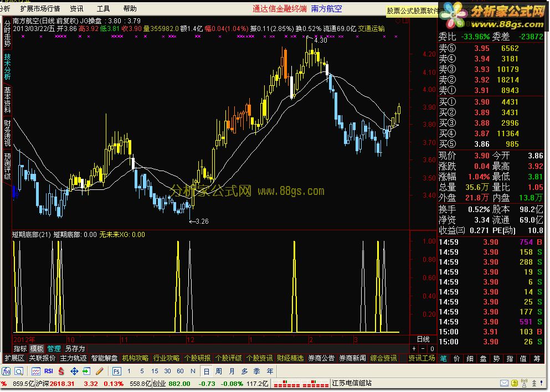Switch to 财务透视 side tab

click(x=7, y=133)
